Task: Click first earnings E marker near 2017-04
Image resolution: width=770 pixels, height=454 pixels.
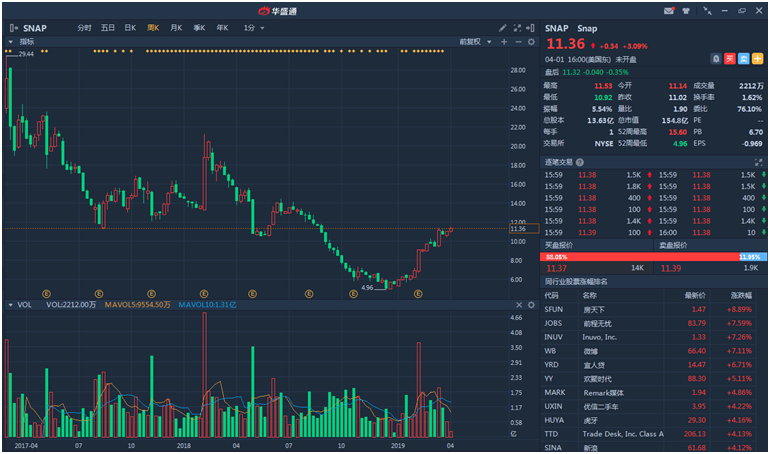Action: pos(46,294)
